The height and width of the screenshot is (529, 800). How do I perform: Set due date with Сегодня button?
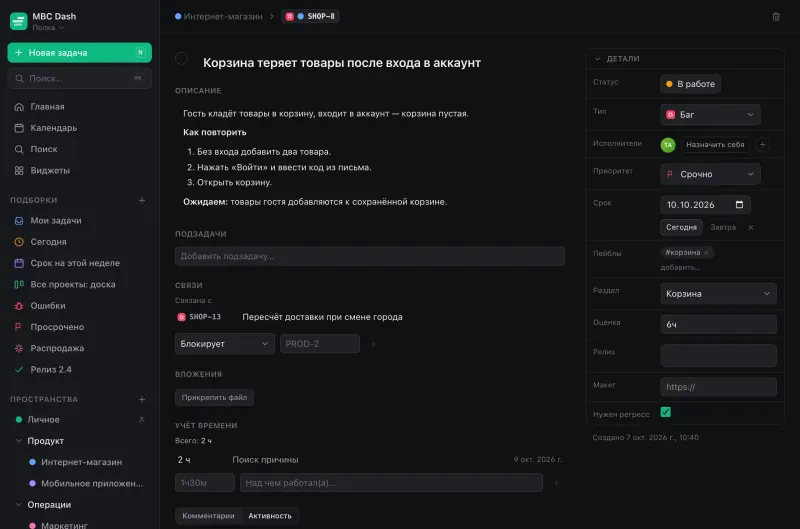[681, 228]
